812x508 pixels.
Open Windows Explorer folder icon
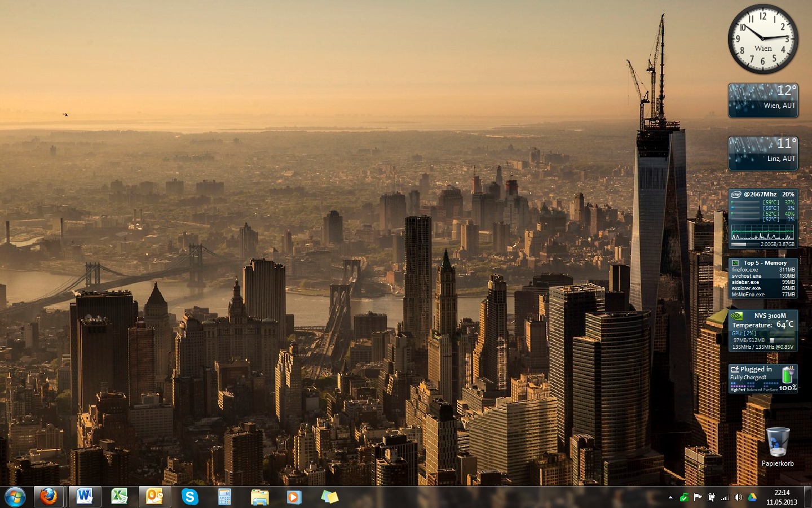tap(259, 497)
